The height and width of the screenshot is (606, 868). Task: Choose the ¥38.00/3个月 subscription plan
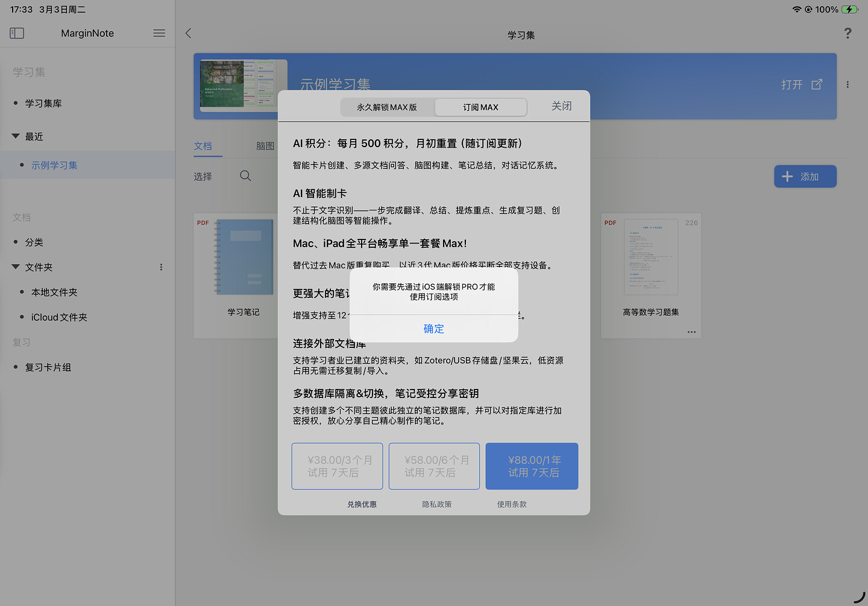pos(338,466)
